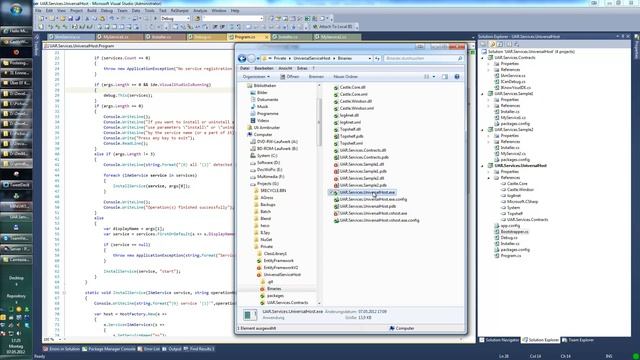The width and height of the screenshot is (640, 360).
Task: Toggle Explorer preview pane icon
Action: coord(445,77)
